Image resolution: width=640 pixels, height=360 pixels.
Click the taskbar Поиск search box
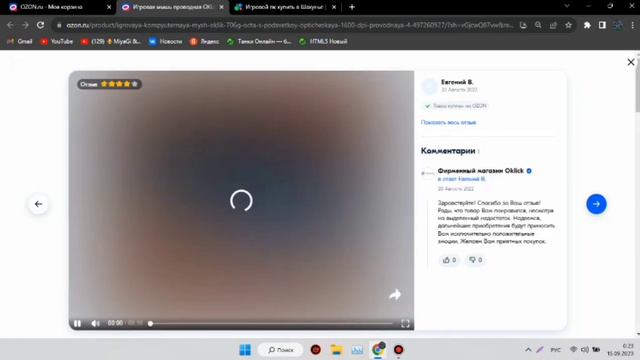pos(280,350)
